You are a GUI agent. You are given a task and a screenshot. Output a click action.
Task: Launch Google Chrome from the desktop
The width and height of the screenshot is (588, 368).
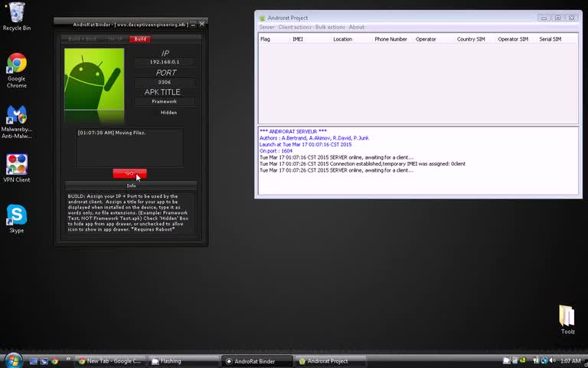[x=17, y=71]
